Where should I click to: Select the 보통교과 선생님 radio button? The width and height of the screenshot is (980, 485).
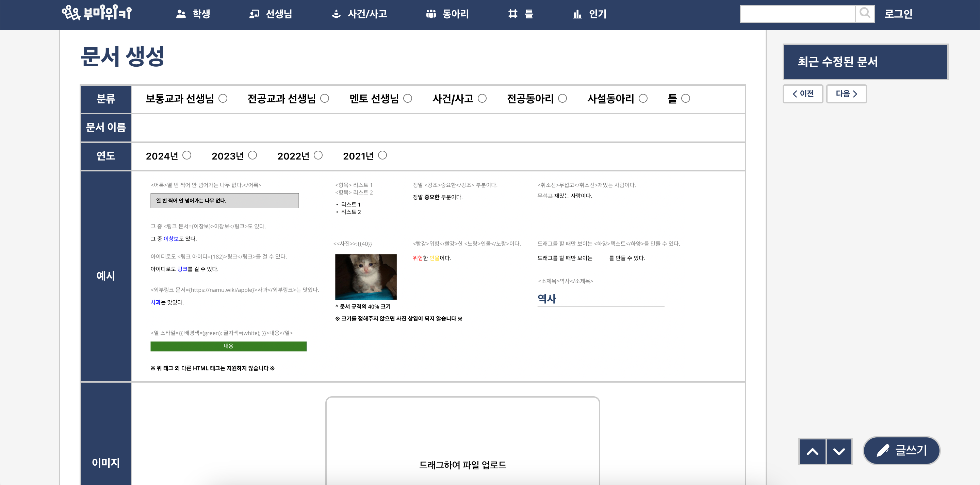pos(223,99)
